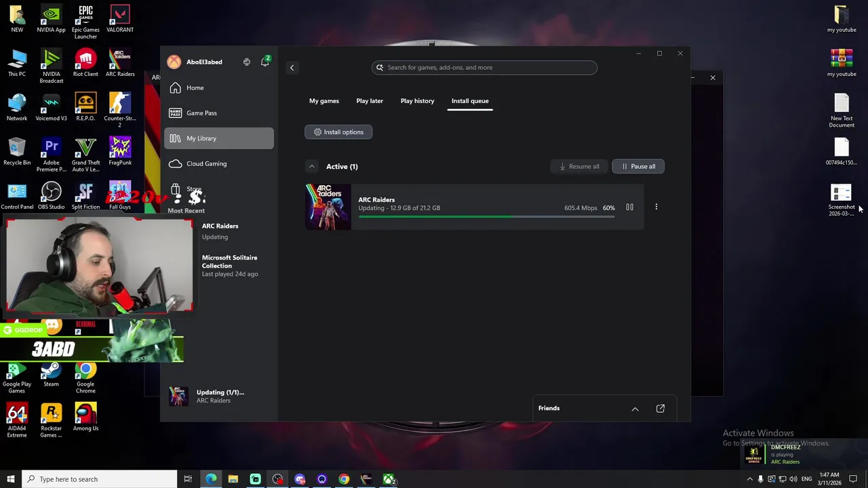868x488 pixels.
Task: Focus the games search field
Action: click(484, 67)
